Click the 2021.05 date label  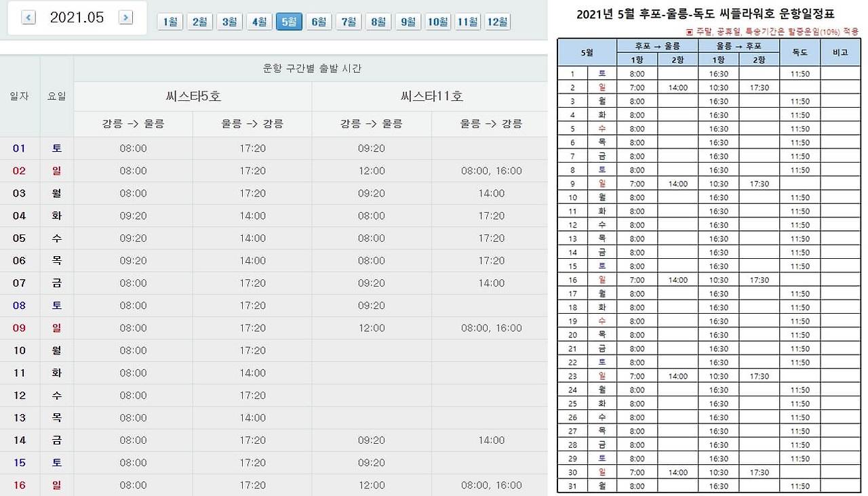pos(77,18)
